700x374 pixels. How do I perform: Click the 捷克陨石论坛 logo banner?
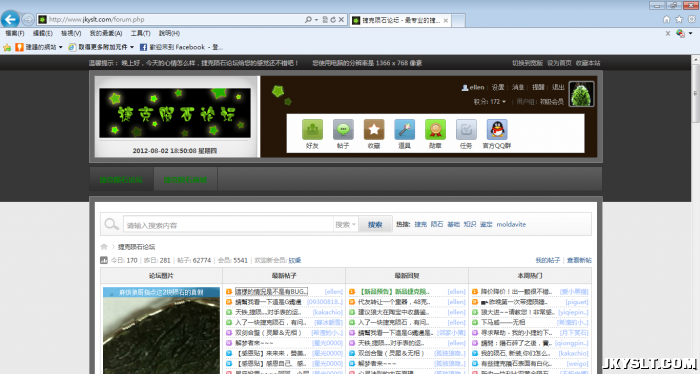coord(175,113)
